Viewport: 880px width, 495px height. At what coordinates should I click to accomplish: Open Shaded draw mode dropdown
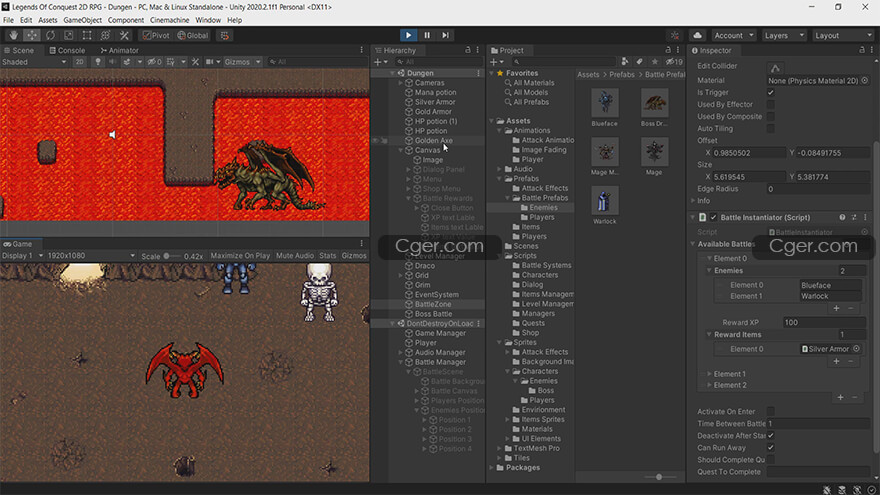34,62
